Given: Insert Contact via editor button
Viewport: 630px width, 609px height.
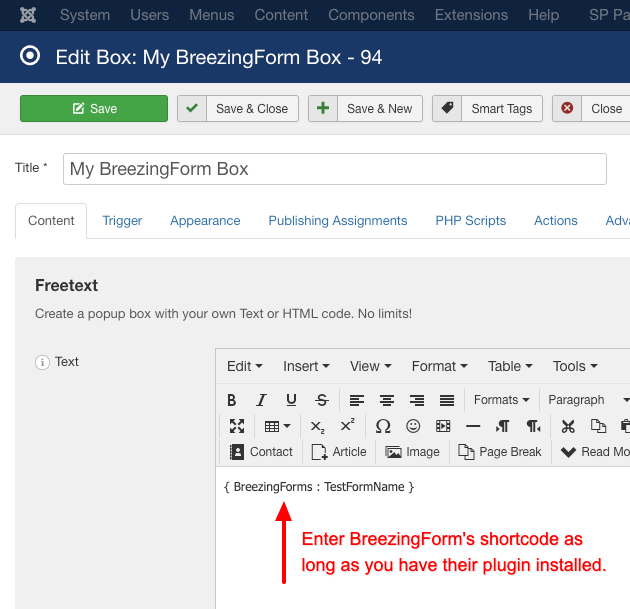Looking at the screenshot, I should [261, 452].
